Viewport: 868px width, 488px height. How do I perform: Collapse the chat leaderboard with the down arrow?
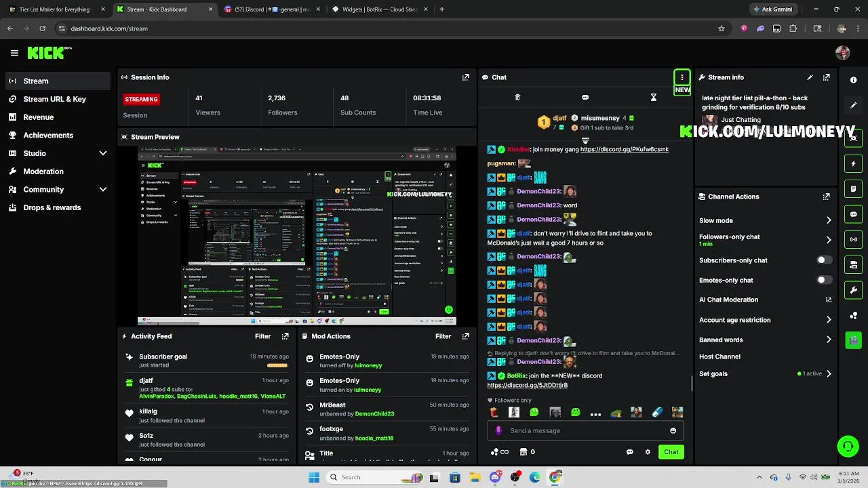[x=585, y=140]
